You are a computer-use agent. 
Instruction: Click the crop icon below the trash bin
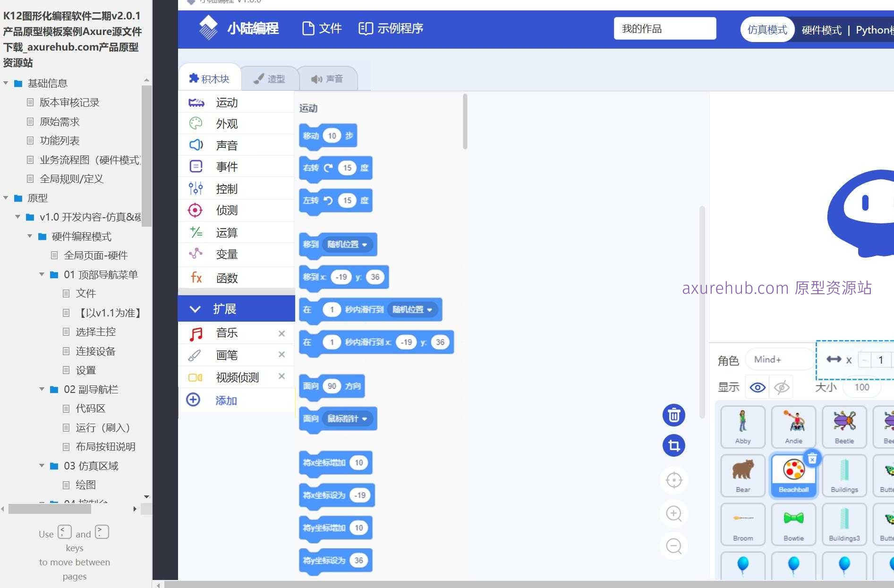pyautogui.click(x=673, y=445)
